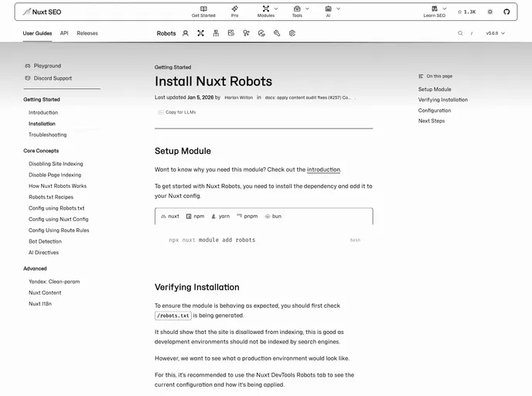
Task: Open Disabling Site Indexing page
Action: click(56, 164)
